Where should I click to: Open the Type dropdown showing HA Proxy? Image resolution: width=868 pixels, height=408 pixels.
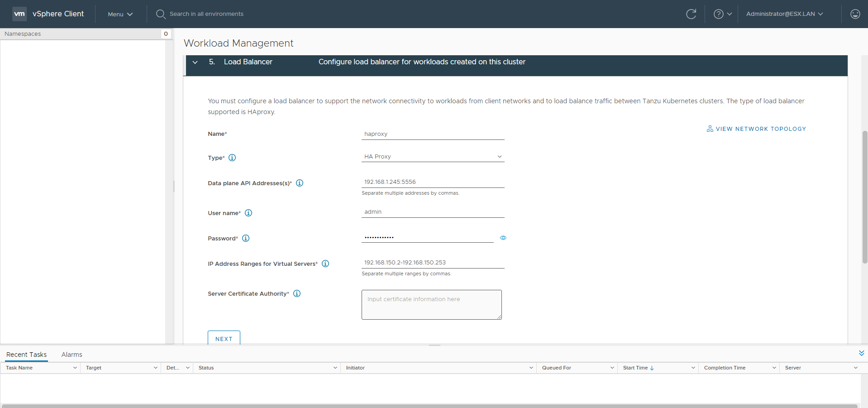433,157
